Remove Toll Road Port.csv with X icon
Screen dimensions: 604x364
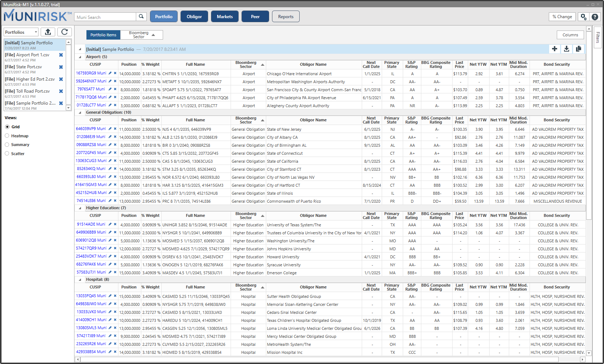coord(61,91)
